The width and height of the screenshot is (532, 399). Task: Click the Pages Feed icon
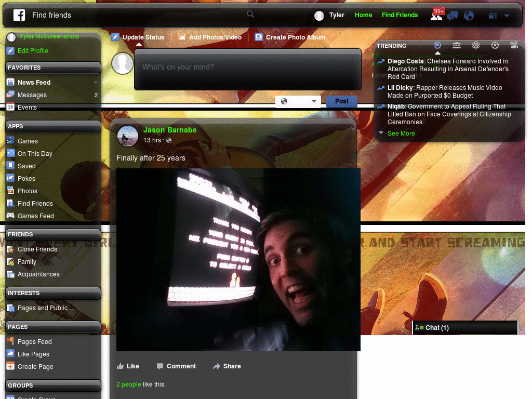click(10, 341)
